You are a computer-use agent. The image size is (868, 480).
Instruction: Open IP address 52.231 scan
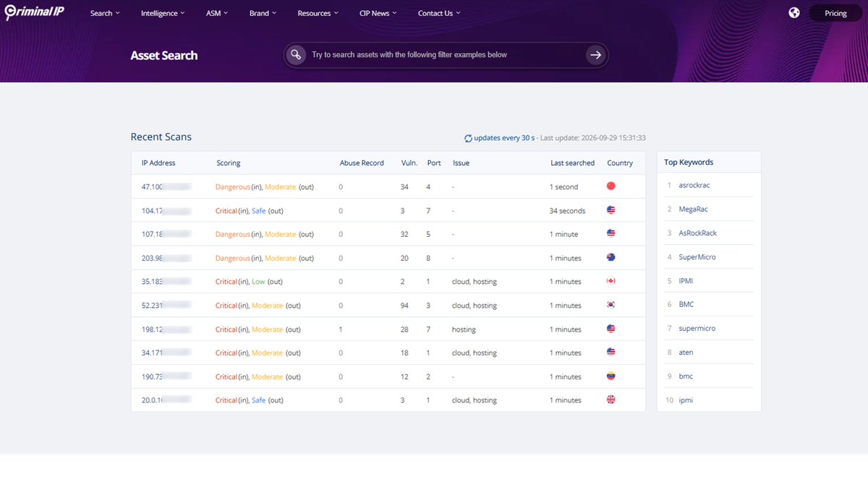click(166, 306)
